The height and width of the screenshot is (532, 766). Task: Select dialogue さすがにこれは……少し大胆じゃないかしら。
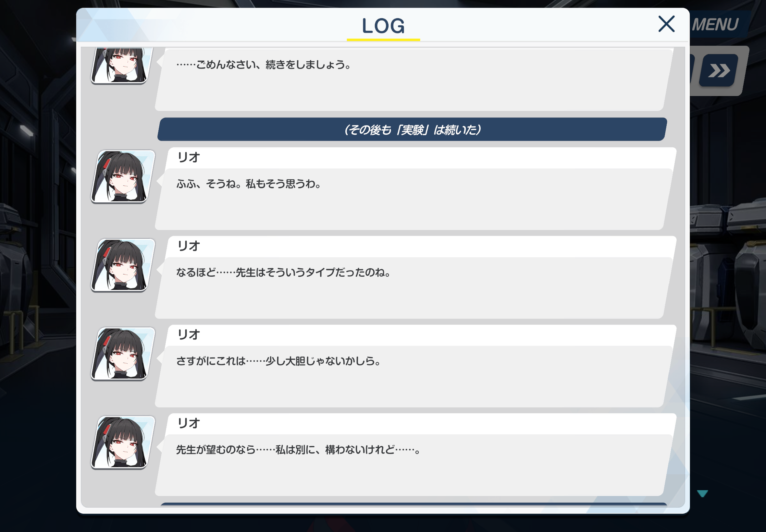click(278, 361)
